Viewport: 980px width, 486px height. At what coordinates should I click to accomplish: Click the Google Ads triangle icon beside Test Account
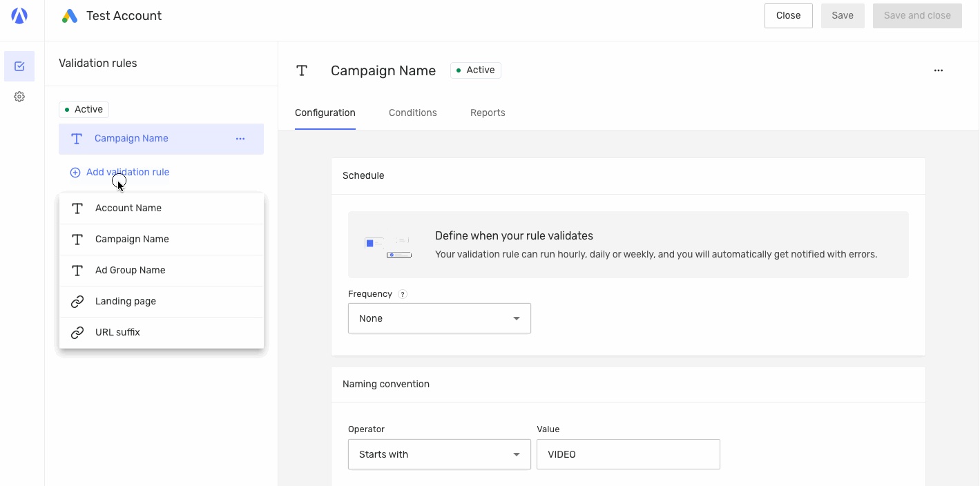(68, 15)
